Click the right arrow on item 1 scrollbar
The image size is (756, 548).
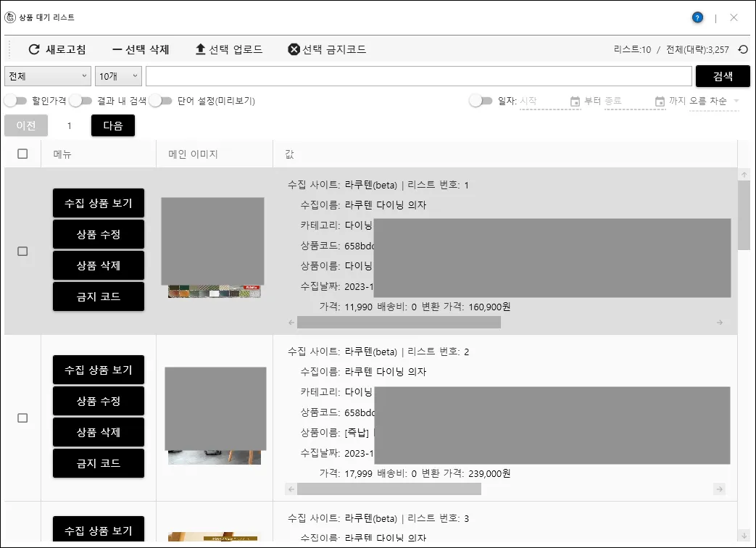coord(719,323)
